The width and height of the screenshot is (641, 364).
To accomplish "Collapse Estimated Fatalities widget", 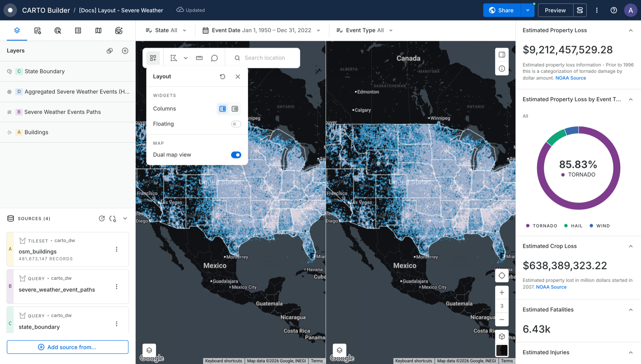I will (x=630, y=310).
